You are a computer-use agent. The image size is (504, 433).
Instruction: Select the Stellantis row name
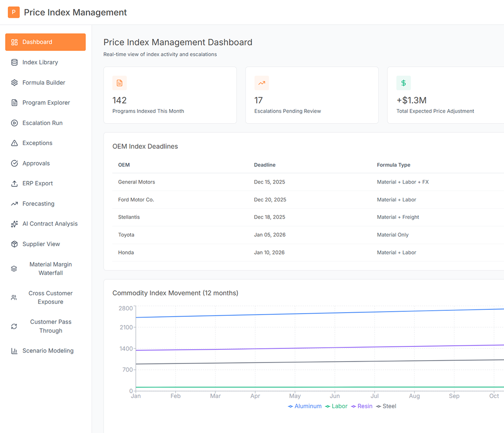tap(129, 217)
